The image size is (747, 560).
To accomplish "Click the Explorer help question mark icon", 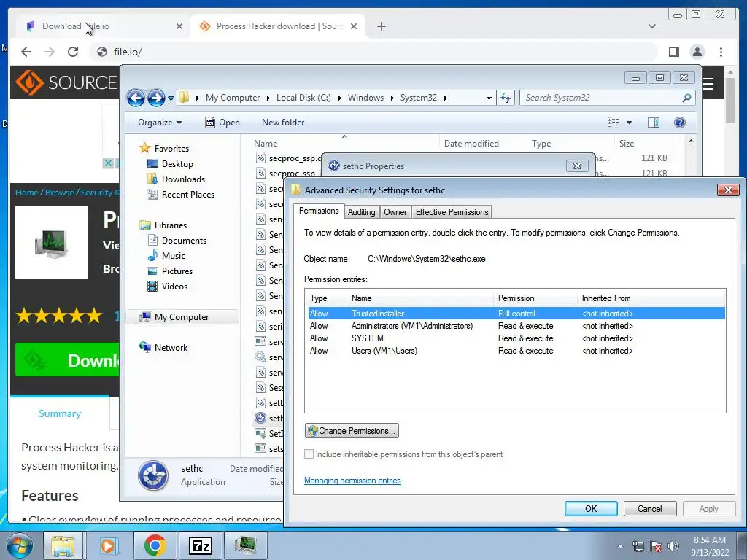I will (680, 122).
